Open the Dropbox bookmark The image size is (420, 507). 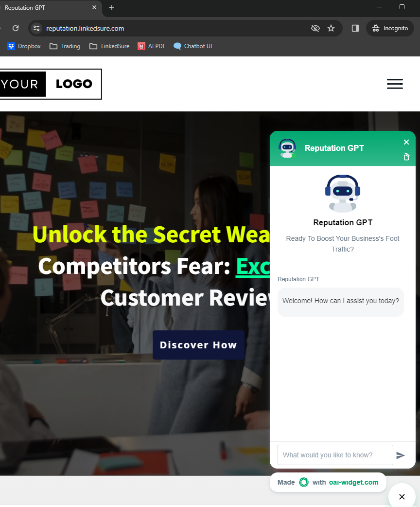pos(24,46)
